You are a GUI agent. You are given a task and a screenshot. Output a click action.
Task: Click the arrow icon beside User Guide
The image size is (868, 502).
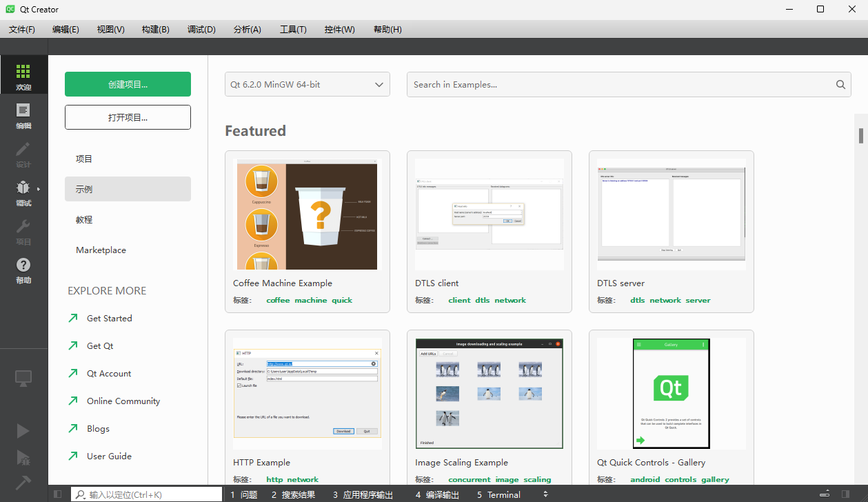[73, 456]
